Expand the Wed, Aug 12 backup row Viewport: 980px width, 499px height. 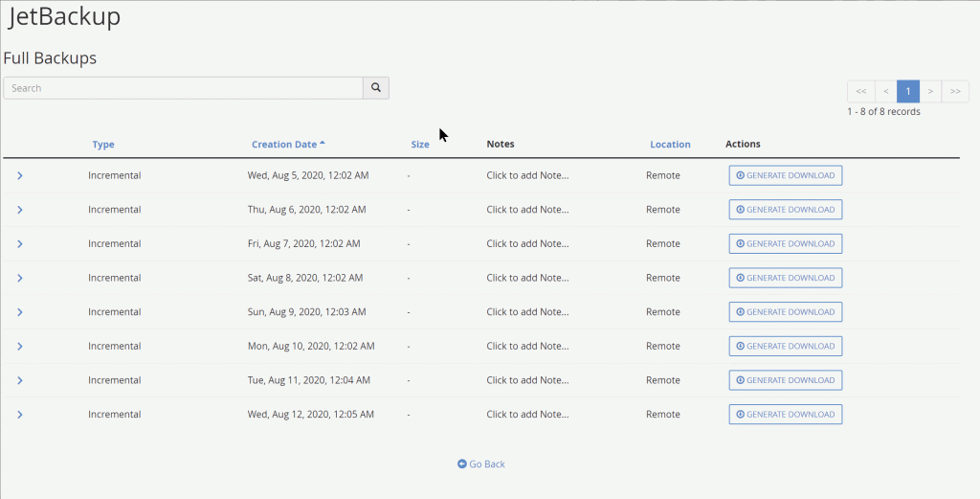point(20,415)
